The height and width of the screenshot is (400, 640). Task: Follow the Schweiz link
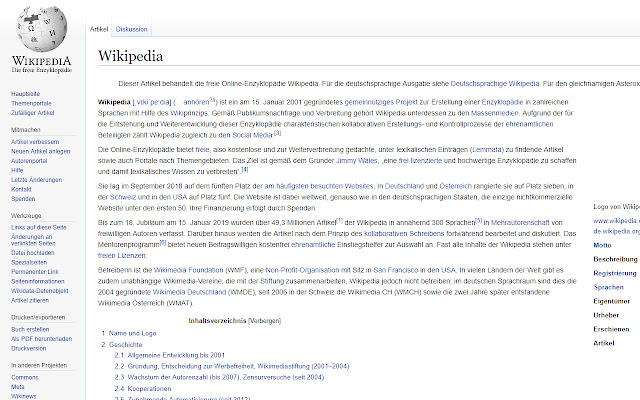click(123, 197)
